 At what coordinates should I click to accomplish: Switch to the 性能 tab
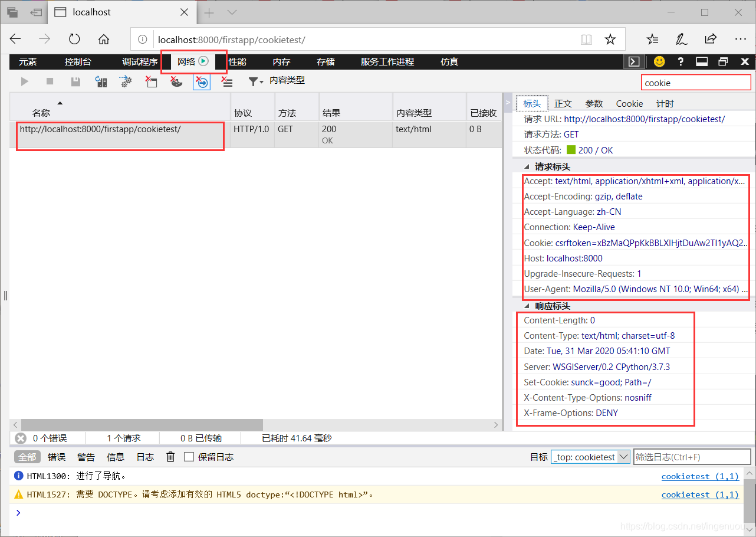[237, 61]
